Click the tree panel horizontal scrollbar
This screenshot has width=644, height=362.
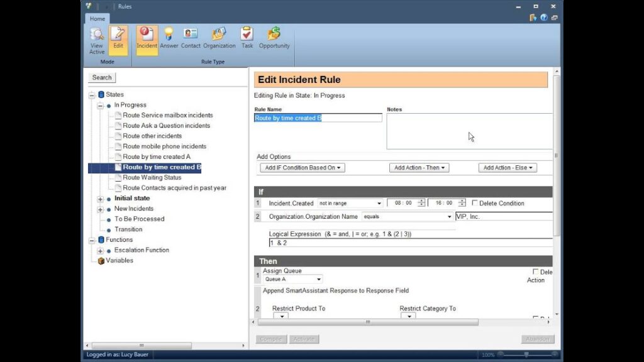(142, 346)
